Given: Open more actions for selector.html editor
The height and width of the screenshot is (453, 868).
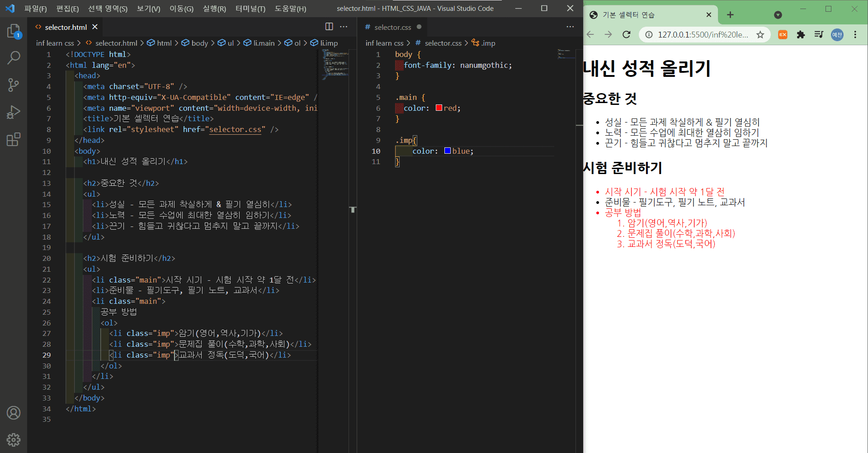Looking at the screenshot, I should pyautogui.click(x=344, y=27).
